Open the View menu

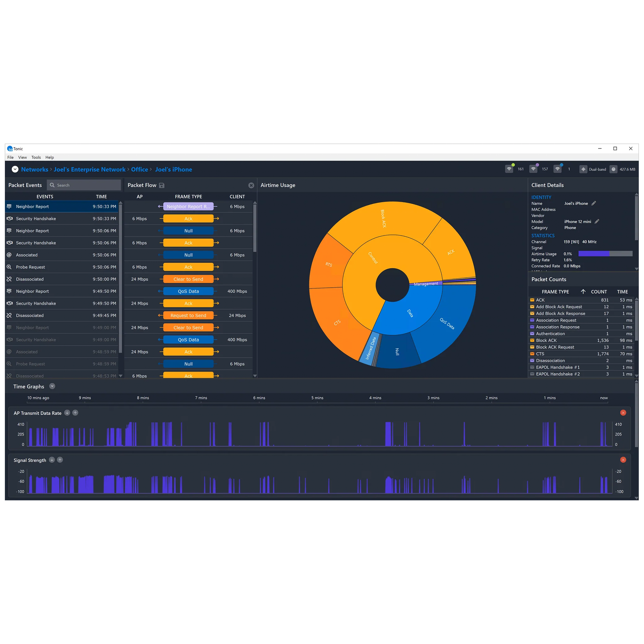coord(22,157)
